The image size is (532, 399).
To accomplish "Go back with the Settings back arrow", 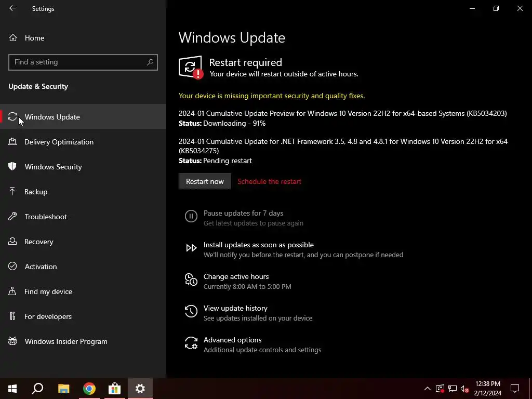I will click(x=12, y=8).
